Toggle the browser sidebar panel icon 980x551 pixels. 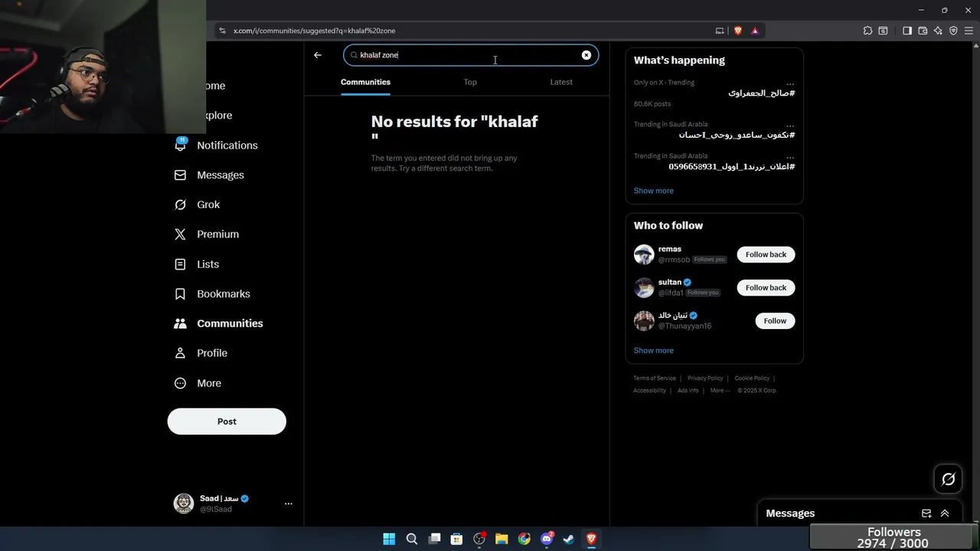907,31
